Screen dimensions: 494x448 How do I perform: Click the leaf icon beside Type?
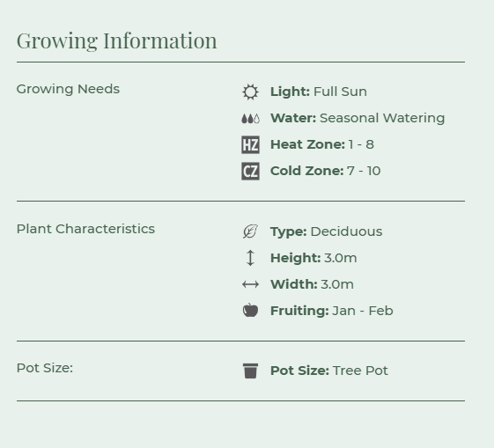(250, 231)
